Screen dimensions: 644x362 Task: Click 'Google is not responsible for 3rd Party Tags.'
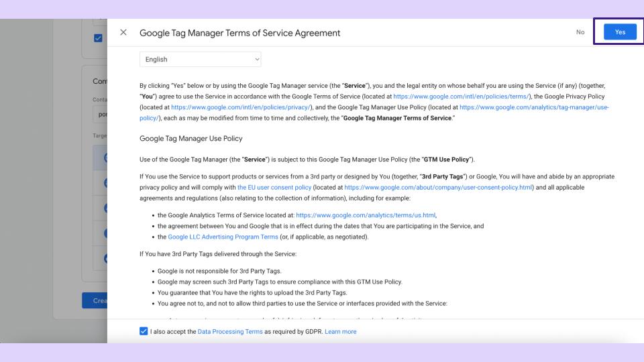point(219,271)
